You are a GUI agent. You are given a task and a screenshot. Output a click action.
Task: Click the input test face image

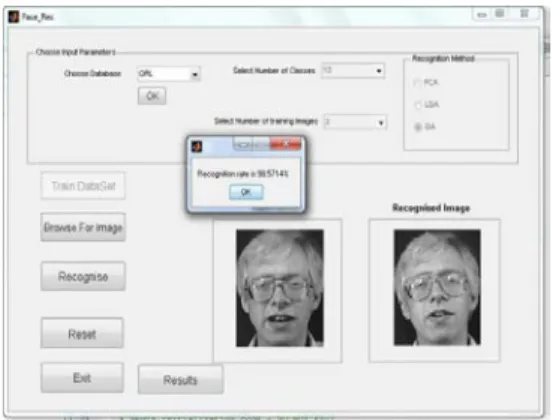click(x=280, y=288)
